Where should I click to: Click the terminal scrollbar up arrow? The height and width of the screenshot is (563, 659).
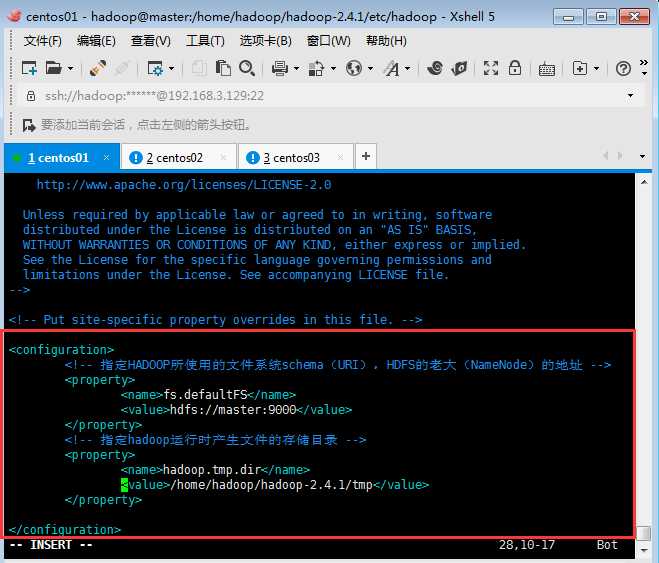[x=644, y=182]
